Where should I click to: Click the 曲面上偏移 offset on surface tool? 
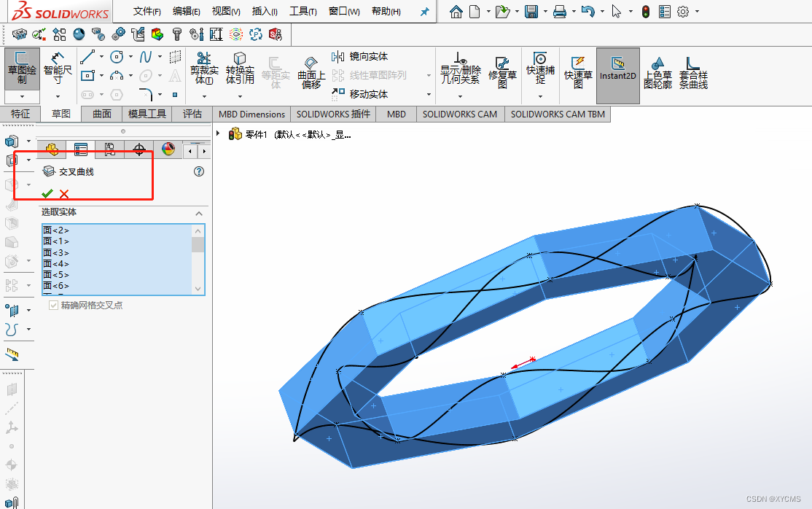(x=311, y=73)
